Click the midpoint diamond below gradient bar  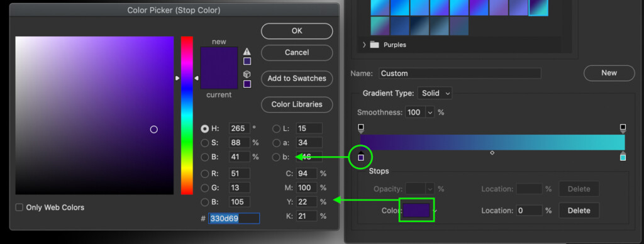(492, 153)
